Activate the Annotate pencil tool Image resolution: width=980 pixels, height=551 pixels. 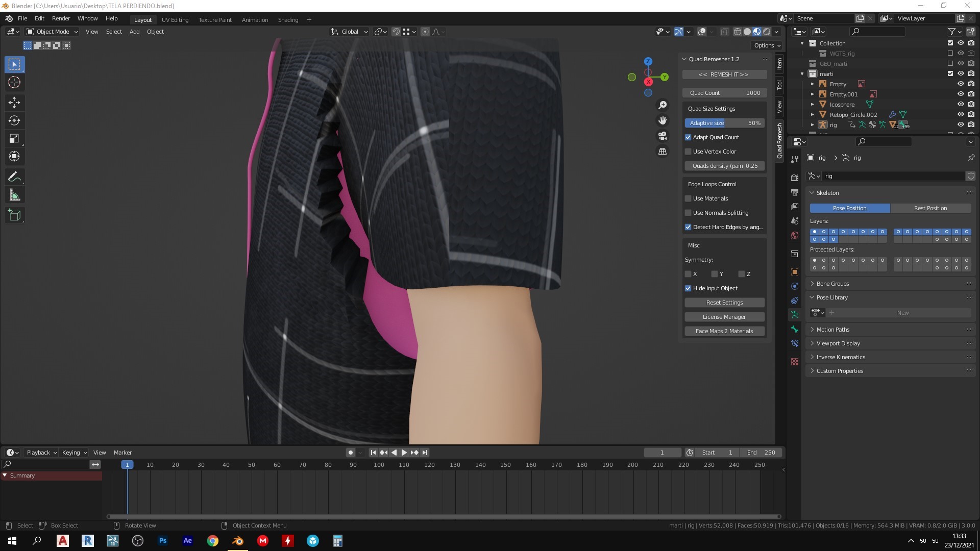(14, 177)
